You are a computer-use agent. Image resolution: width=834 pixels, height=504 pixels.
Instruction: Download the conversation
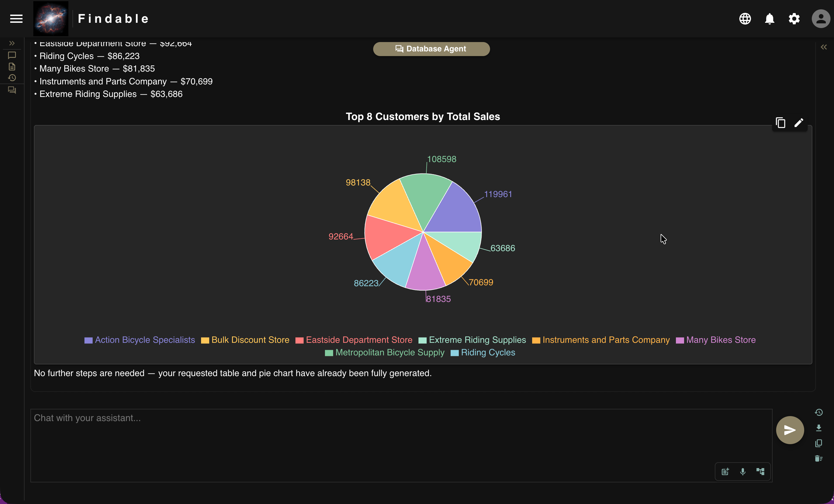click(x=819, y=428)
